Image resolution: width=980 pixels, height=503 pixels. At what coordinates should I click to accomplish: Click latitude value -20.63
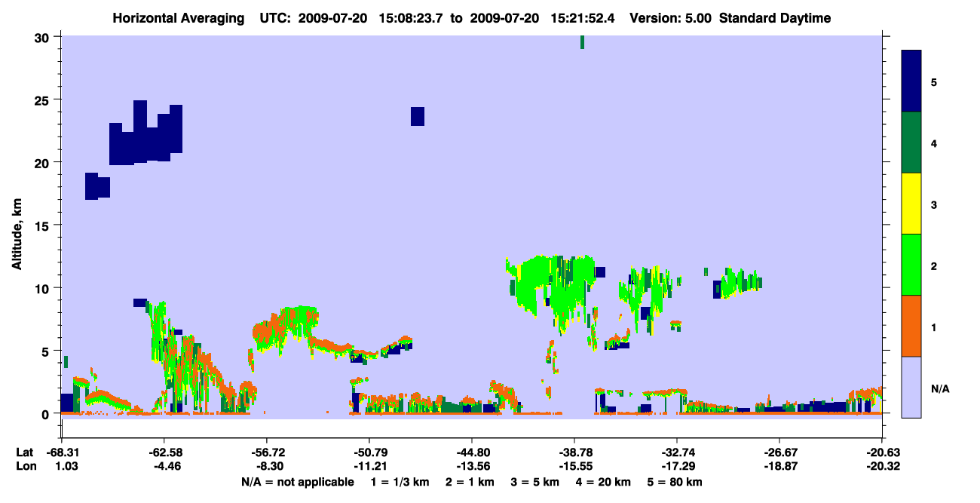click(x=882, y=452)
